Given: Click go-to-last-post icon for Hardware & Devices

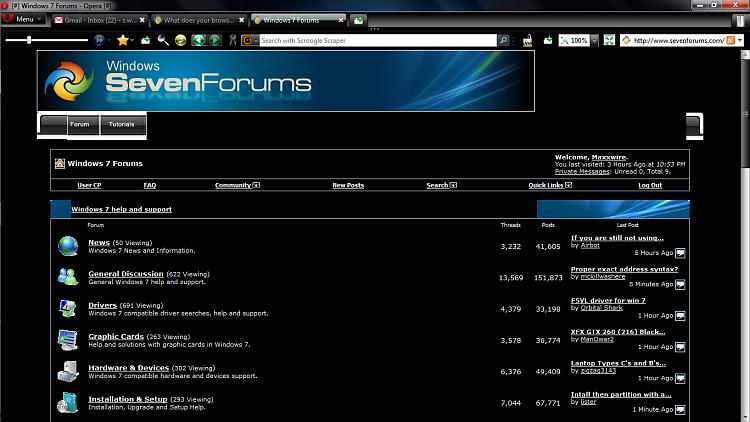Looking at the screenshot, I should [680, 378].
